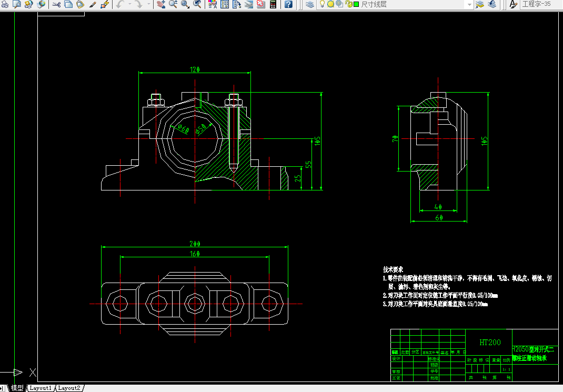This screenshot has width=563, height=392.
Task: Click the 技术要求 heading text
Action: coord(393,269)
